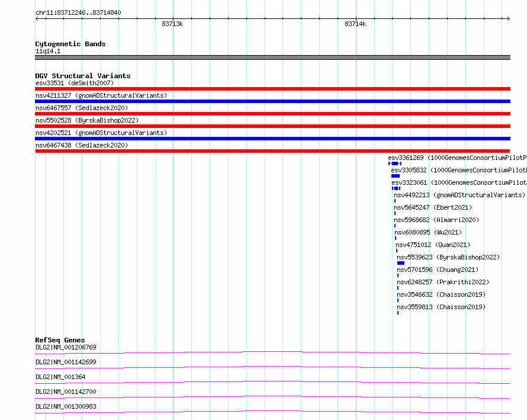Open variant nsv4202521 gnomAD label
The image size is (527, 420).
click(101, 133)
